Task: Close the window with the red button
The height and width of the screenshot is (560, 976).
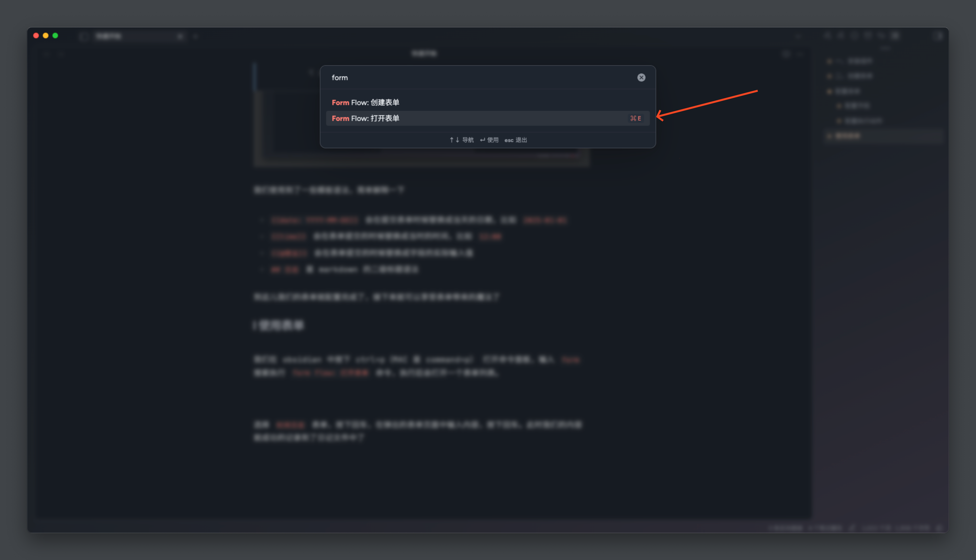Action: 36,36
